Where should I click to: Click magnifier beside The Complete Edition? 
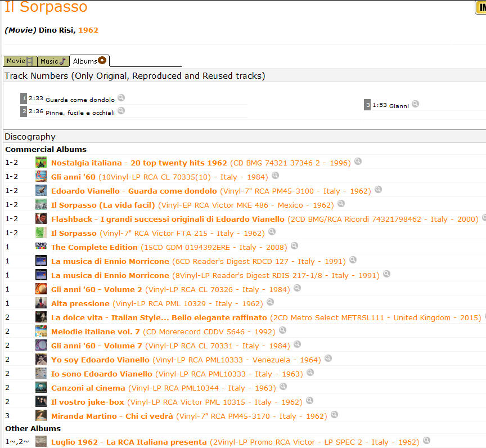294,246
